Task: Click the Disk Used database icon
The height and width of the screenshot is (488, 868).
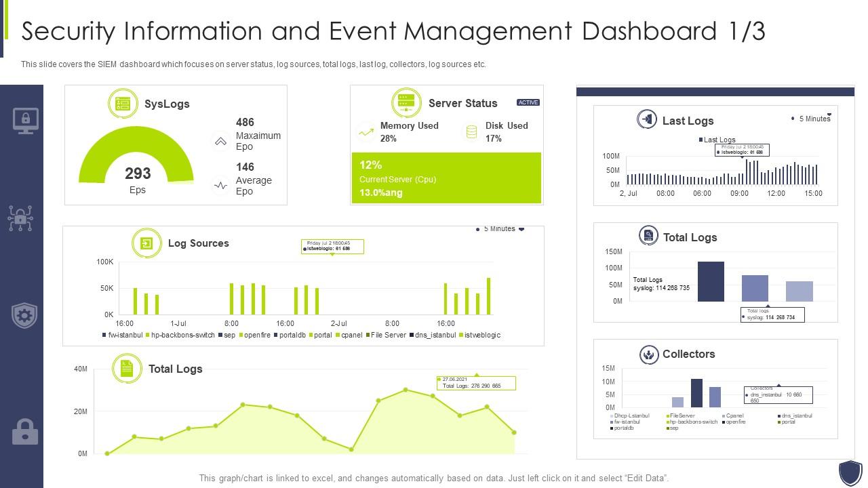Action: click(471, 130)
